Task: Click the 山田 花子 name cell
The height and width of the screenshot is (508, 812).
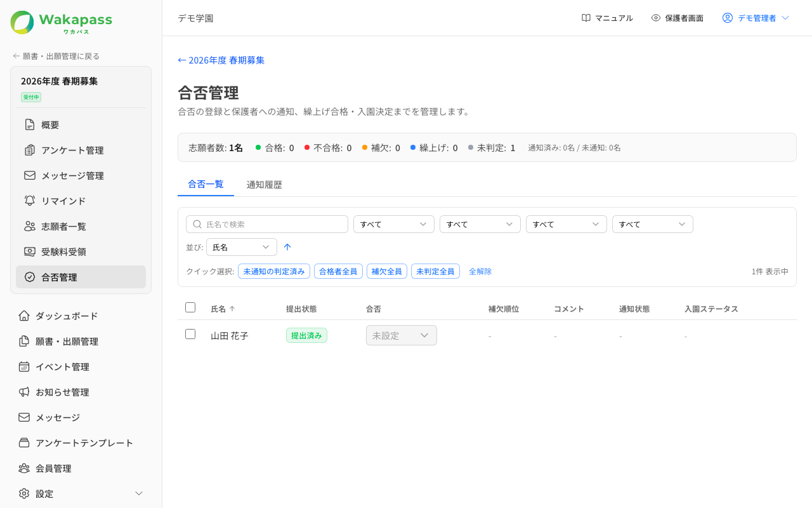Action: click(x=230, y=335)
